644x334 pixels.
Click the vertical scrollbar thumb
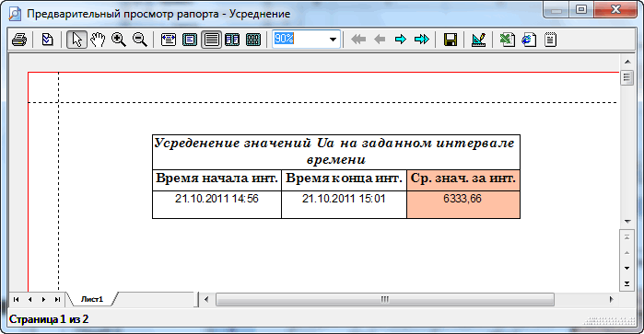626,77
